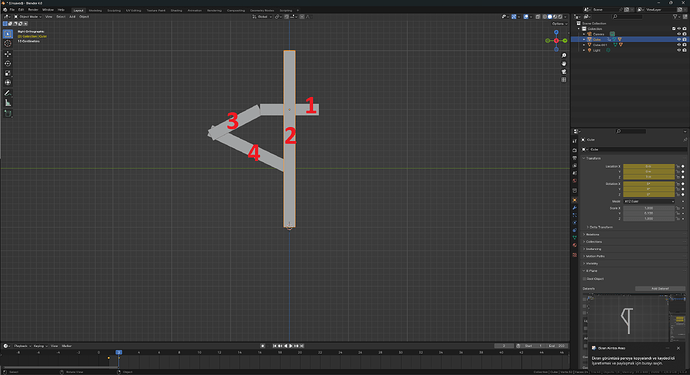
Task: Open the rotation Mode XYZ Euler dropdown
Action: click(649, 201)
